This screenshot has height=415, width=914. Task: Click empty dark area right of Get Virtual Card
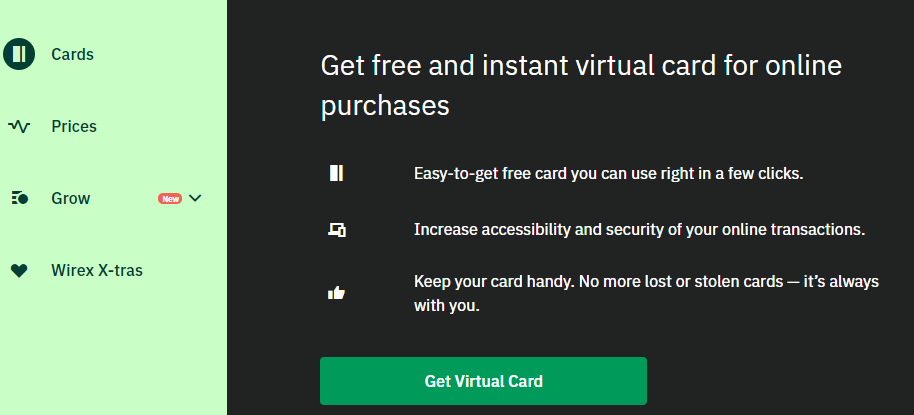click(x=780, y=381)
